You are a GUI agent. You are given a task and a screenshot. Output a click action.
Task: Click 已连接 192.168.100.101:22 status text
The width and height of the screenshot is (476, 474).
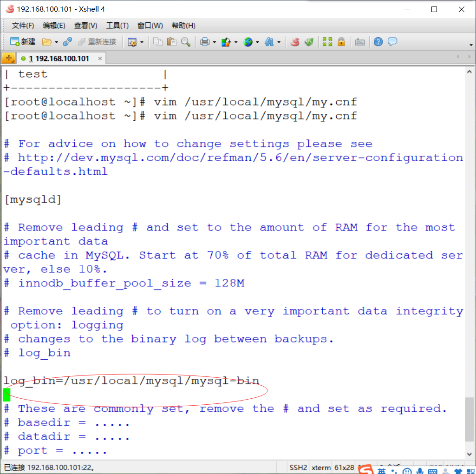pyautogui.click(x=49, y=467)
